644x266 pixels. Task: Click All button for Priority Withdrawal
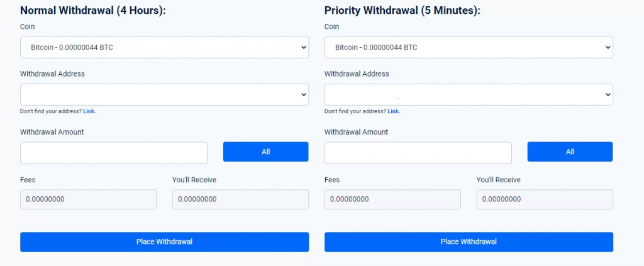click(x=570, y=152)
